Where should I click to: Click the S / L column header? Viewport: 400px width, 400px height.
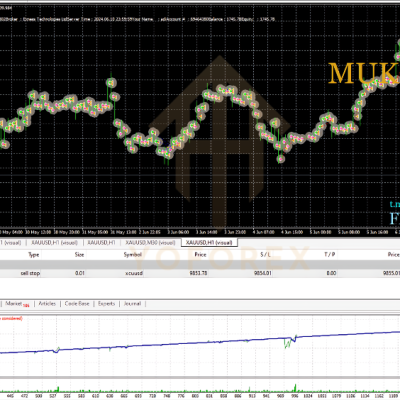265,255
